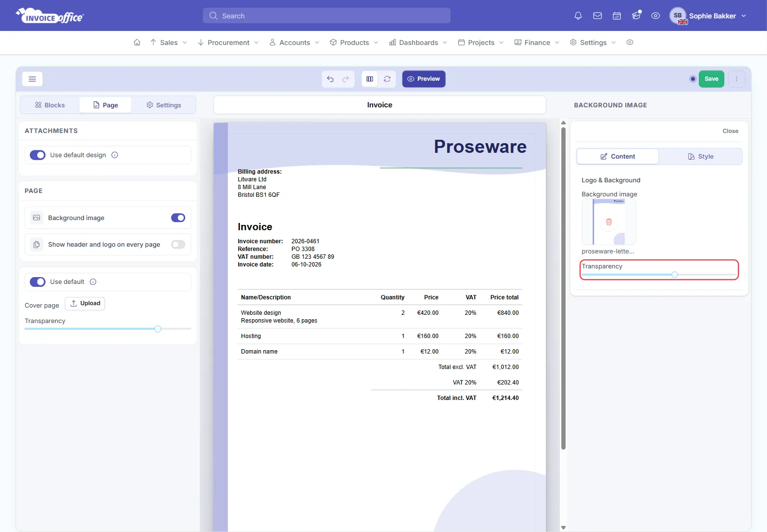Toggle the Use default switch
Viewport: 767px width, 532px height.
[38, 282]
